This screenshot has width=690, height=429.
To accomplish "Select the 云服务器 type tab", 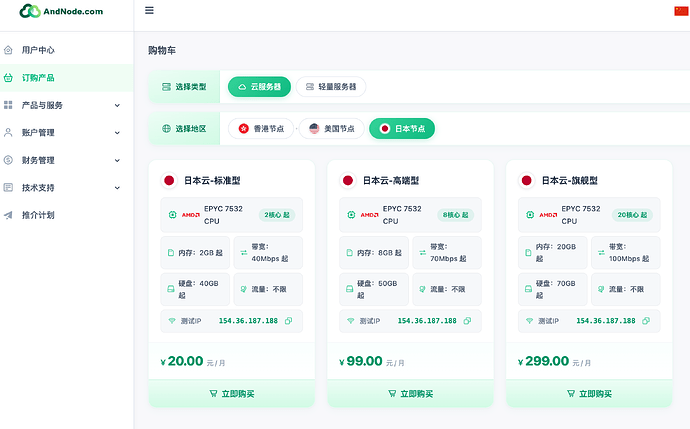I will (x=259, y=87).
